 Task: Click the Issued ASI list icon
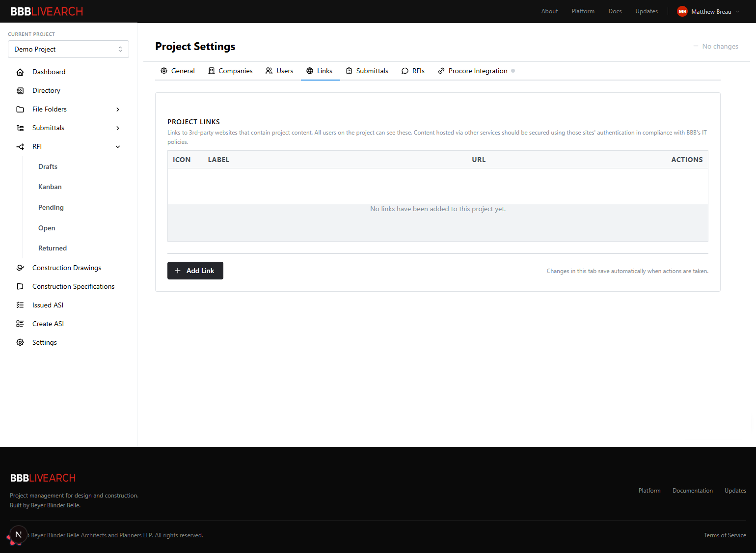(x=20, y=305)
